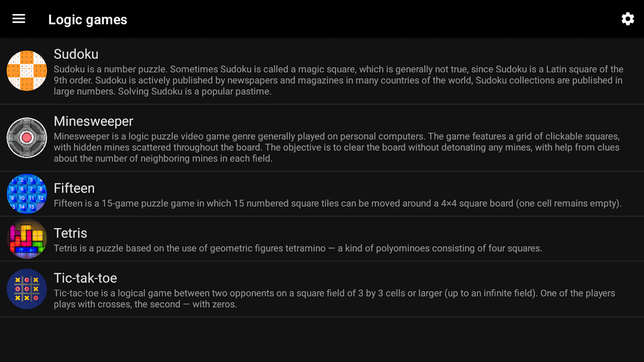Click the Tic-tac-toe description paragraph
Viewport: 644px width, 362px height.
[335, 299]
